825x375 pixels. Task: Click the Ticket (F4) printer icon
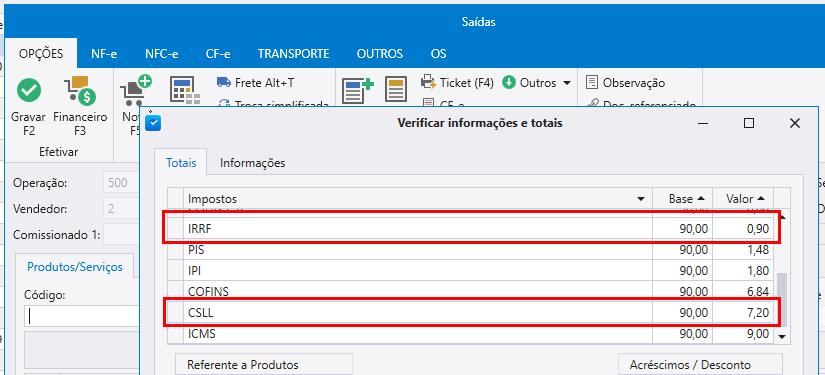pos(428,83)
